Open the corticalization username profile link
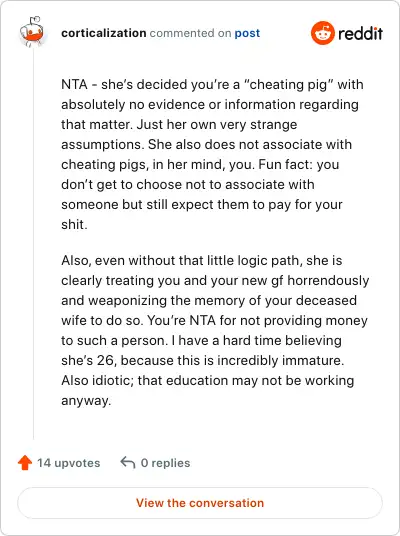 (104, 33)
